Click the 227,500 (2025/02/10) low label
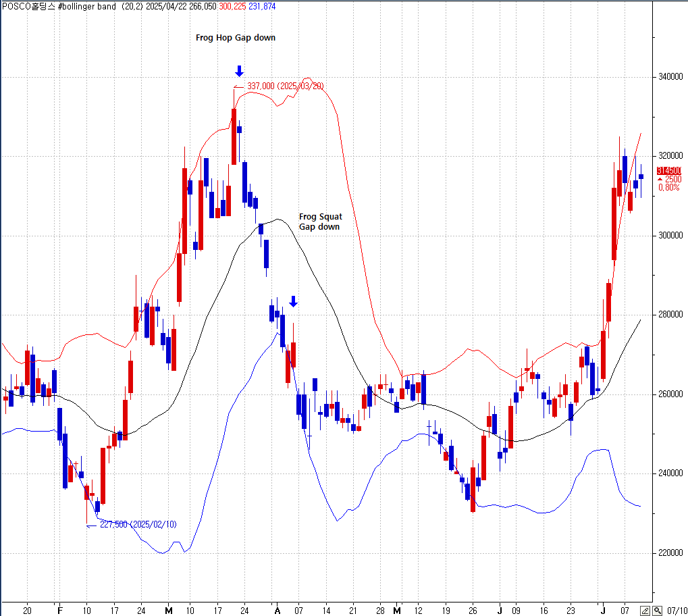The width and height of the screenshot is (688, 616). [138, 524]
